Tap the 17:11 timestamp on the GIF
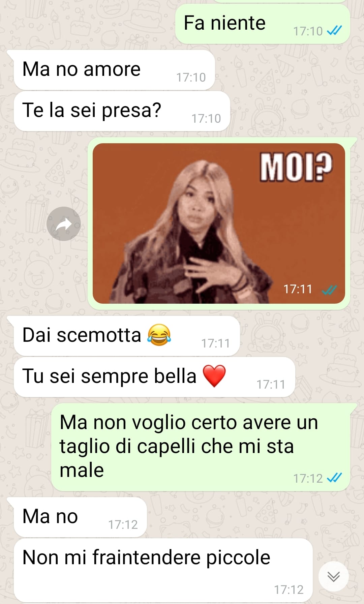Image resolution: width=364 pixels, height=604 pixels. tap(298, 289)
